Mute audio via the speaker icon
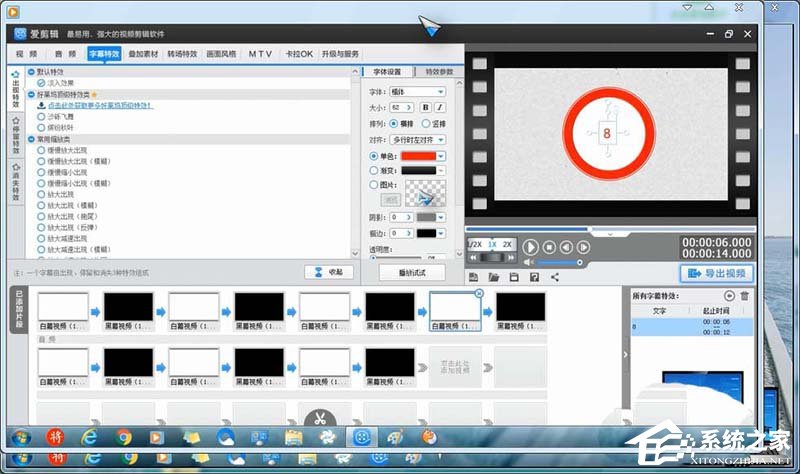The height and width of the screenshot is (474, 800). point(529,262)
